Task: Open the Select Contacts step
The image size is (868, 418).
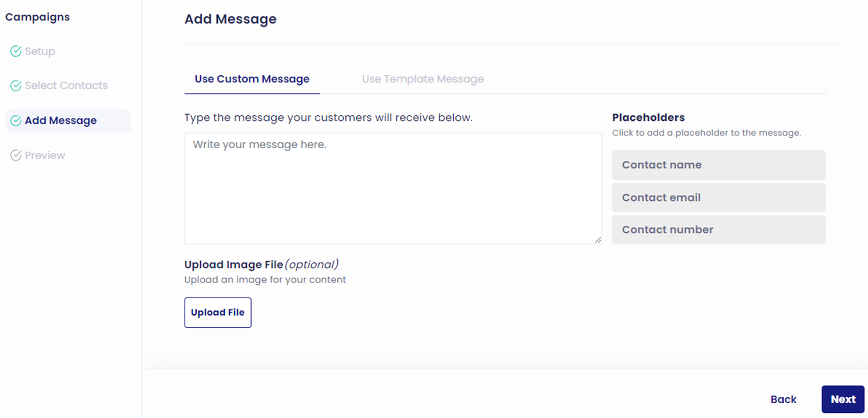Action: pyautogui.click(x=66, y=86)
